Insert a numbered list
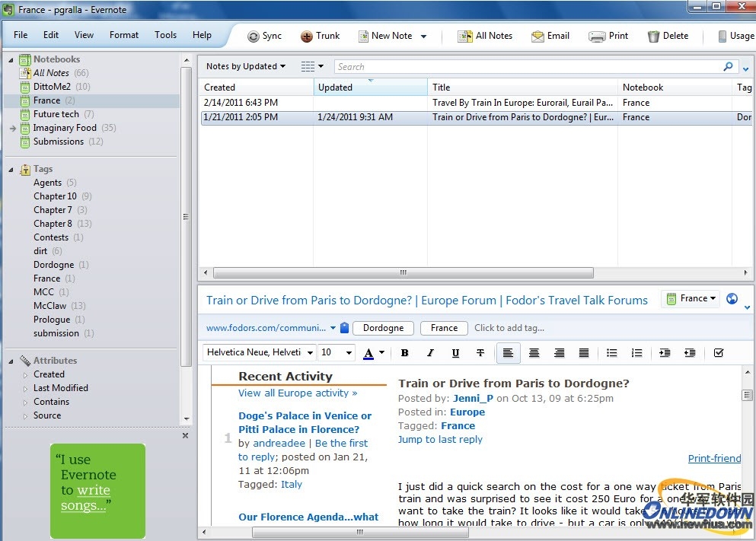Viewport: 756px width, 541px height. (637, 353)
